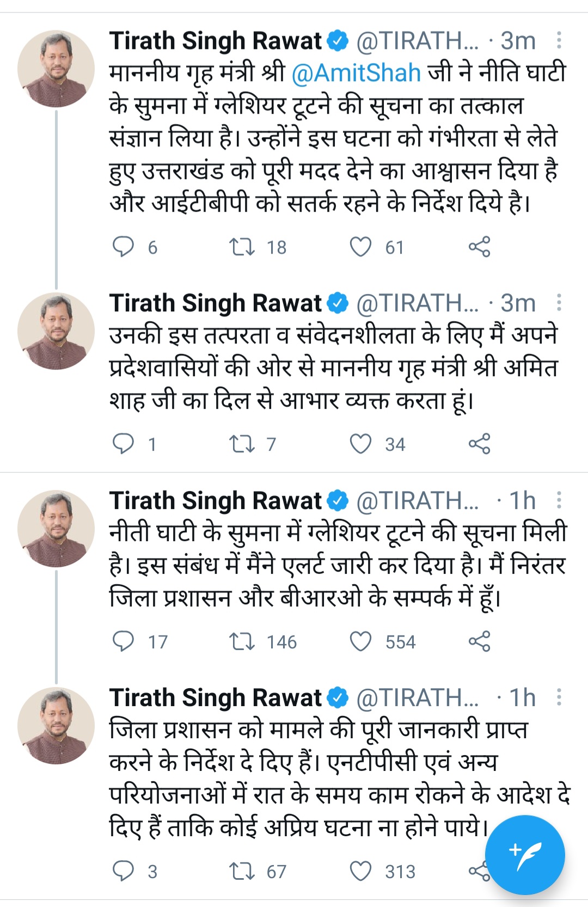Tap the compose new tweet floating button
Screen dimensions: 588x907
(x=525, y=855)
